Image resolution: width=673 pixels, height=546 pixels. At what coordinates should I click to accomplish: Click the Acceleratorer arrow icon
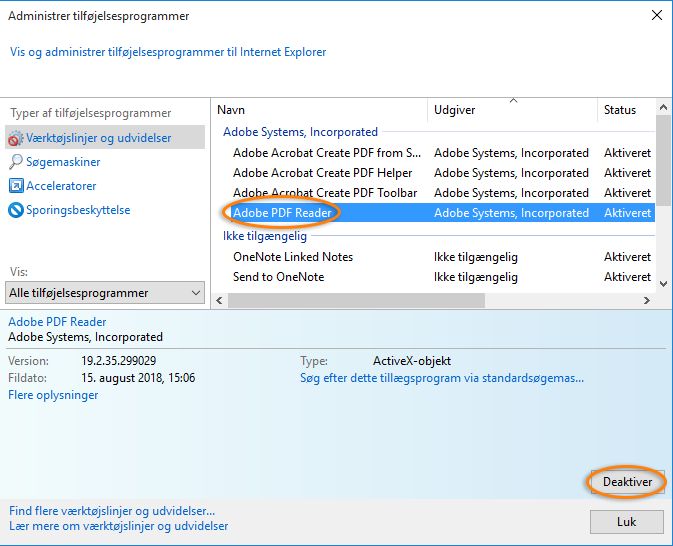(x=16, y=186)
